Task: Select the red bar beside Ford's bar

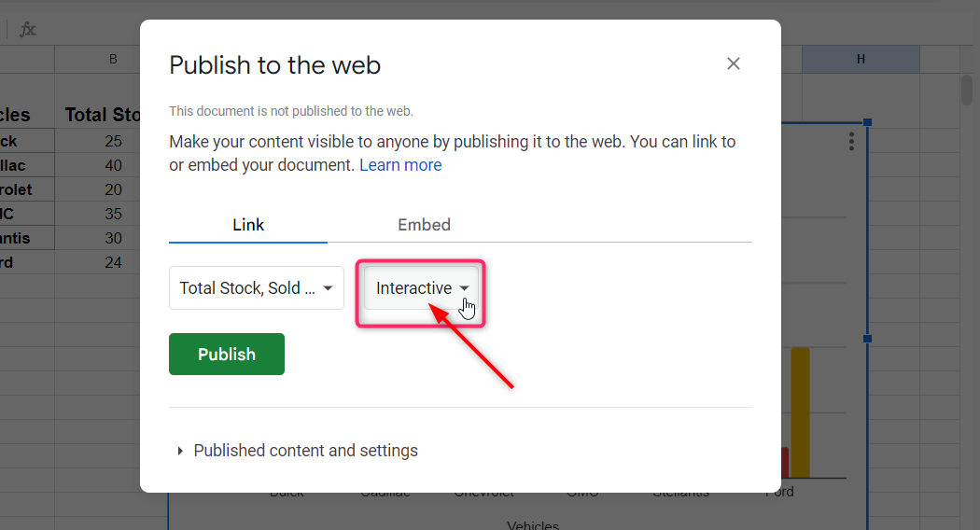Action: pyautogui.click(x=785, y=462)
